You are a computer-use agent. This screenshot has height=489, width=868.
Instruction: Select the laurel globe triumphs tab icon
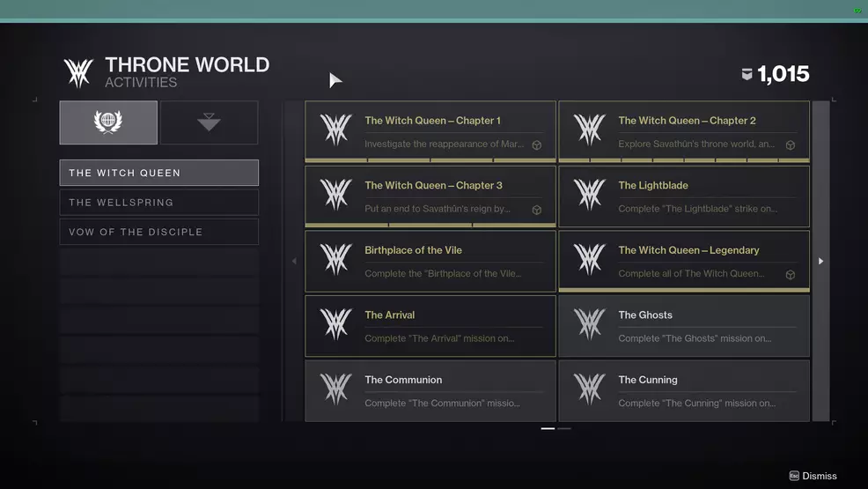108,122
